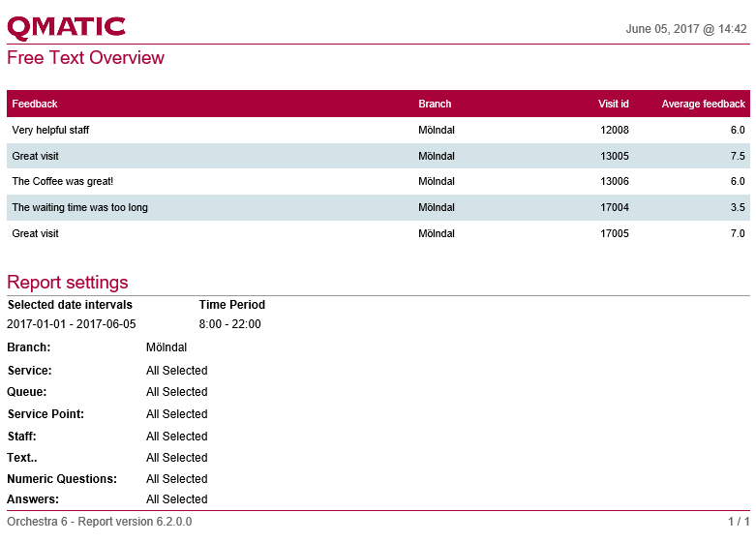Click the Average feedback column header
This screenshot has width=756, height=543.
click(x=703, y=104)
